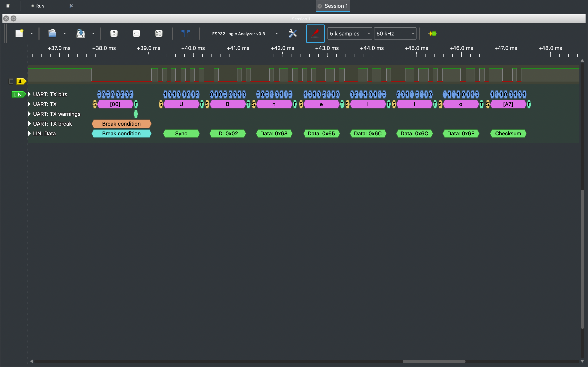Click the add protocol decoder icon
The width and height of the screenshot is (588, 367).
pos(432,33)
